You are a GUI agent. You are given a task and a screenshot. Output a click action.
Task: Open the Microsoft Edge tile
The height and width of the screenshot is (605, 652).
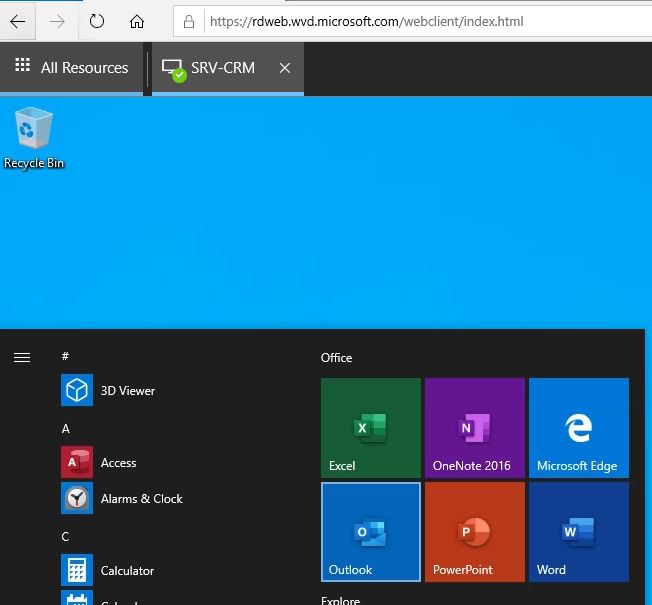coord(579,428)
